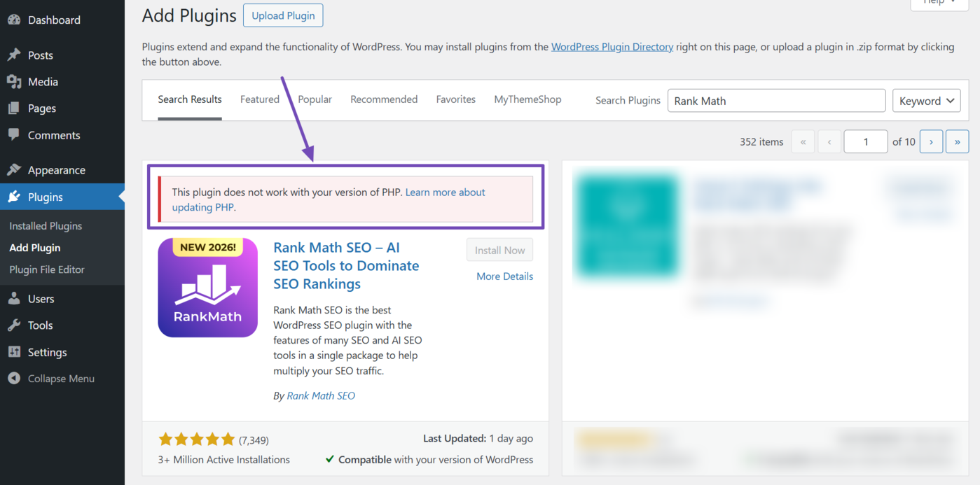980x485 pixels.
Task: Go to the last results page
Action: [957, 141]
